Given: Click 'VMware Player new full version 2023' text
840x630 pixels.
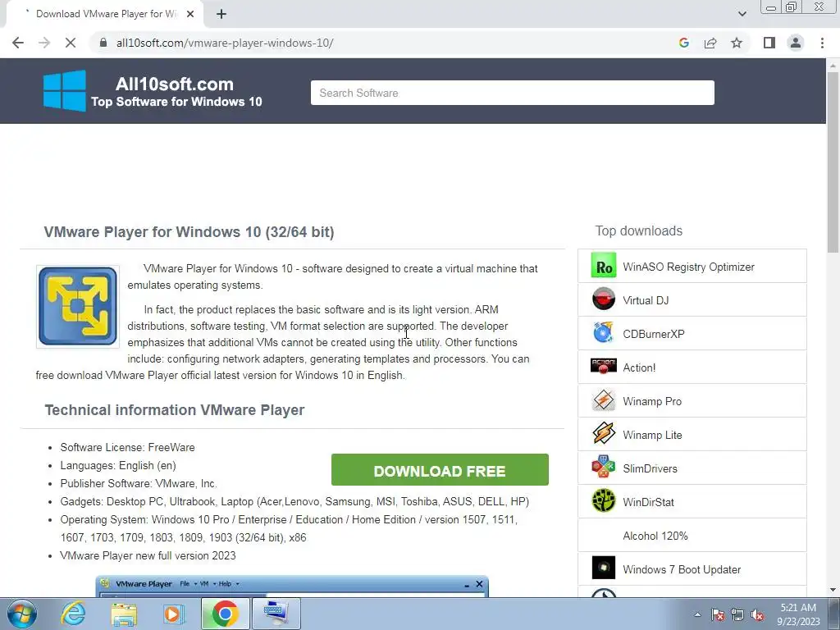Looking at the screenshot, I should click(x=148, y=555).
